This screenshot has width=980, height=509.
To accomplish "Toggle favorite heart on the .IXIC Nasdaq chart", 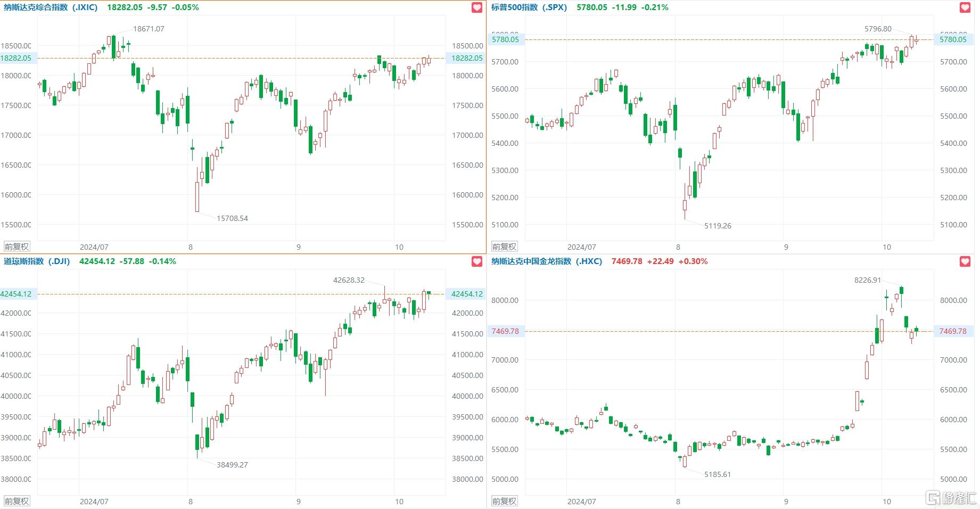I will (477, 7).
